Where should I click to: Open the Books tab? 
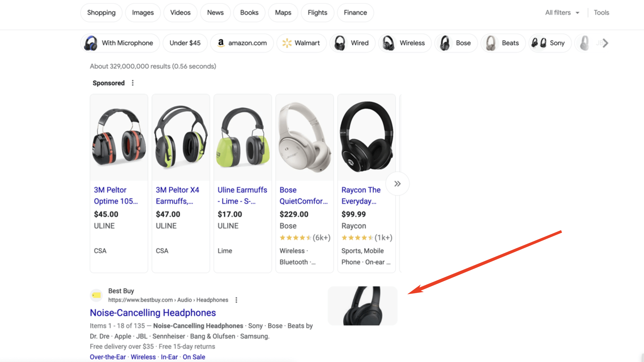249,13
